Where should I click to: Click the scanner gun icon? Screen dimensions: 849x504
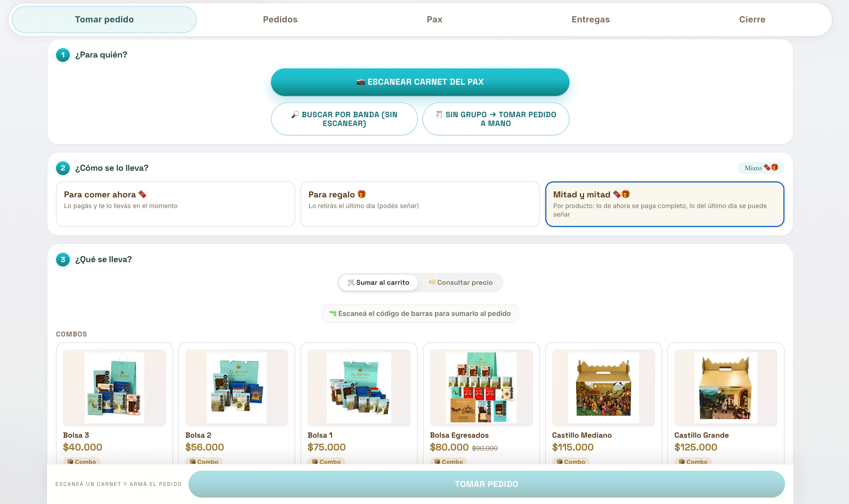[333, 313]
